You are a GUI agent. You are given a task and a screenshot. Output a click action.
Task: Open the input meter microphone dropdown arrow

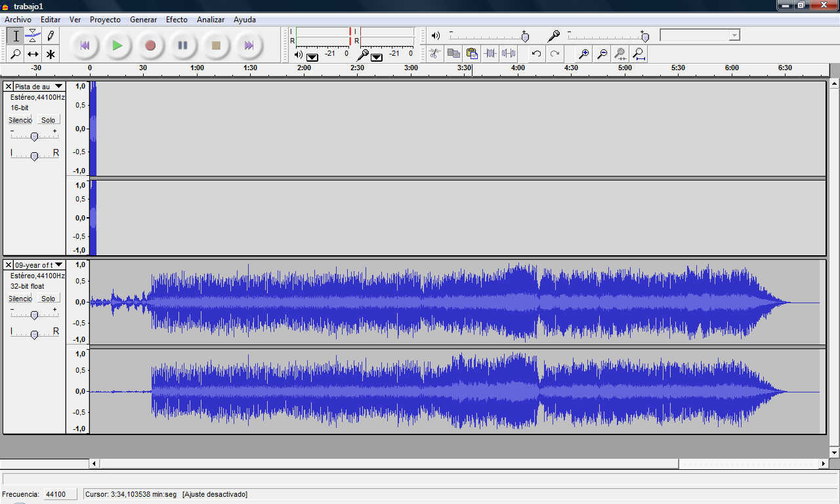pyautogui.click(x=377, y=57)
